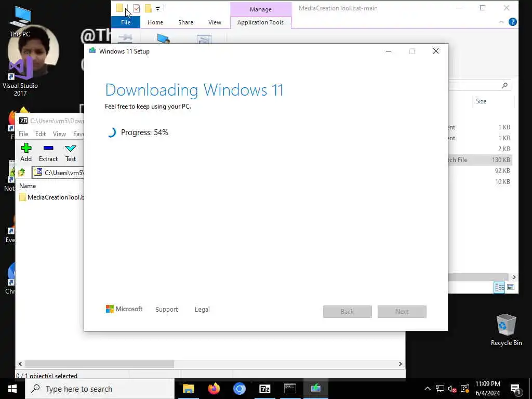
Task: Click the taskbar search box
Action: click(100, 389)
